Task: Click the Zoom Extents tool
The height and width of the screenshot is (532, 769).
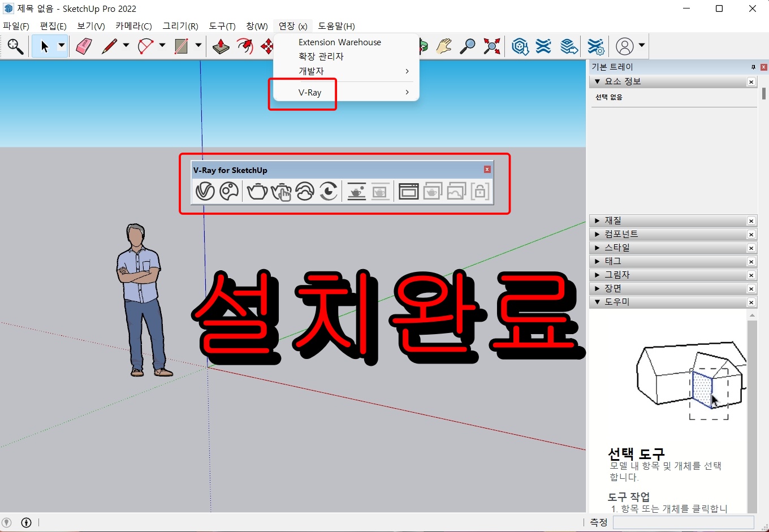Action: (492, 46)
